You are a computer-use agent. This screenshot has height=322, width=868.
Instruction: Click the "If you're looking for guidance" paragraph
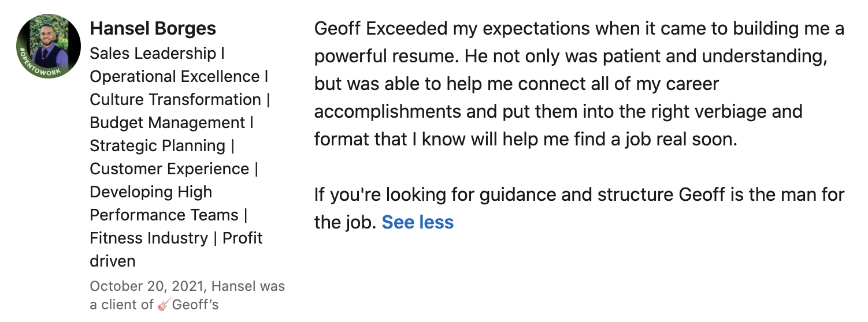[580, 208]
